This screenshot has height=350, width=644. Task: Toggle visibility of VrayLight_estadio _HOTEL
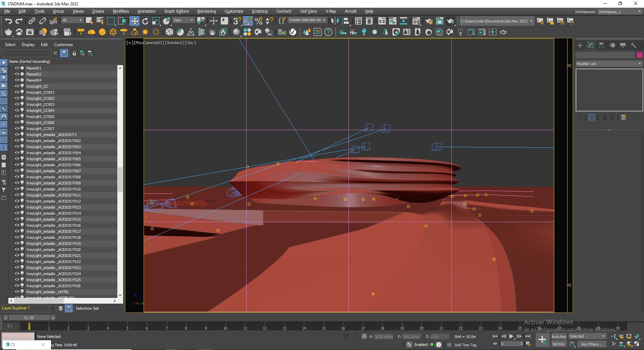point(17,292)
